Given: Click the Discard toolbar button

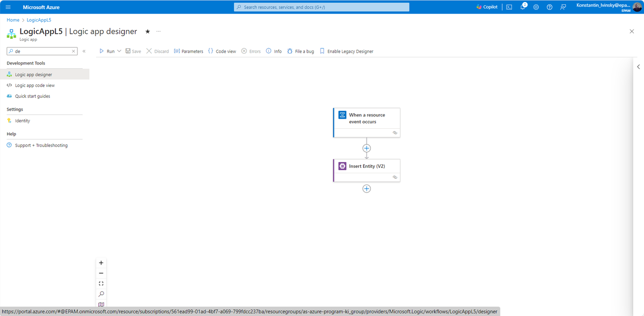Looking at the screenshot, I should [158, 52].
